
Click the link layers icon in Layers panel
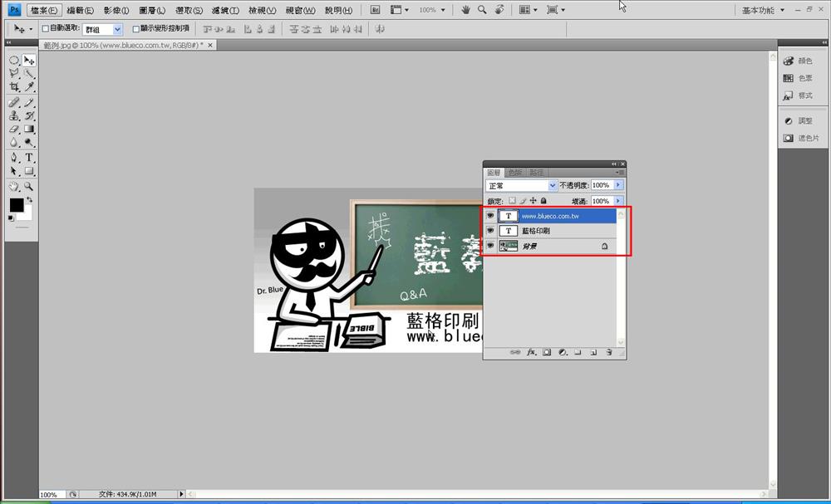(x=514, y=352)
